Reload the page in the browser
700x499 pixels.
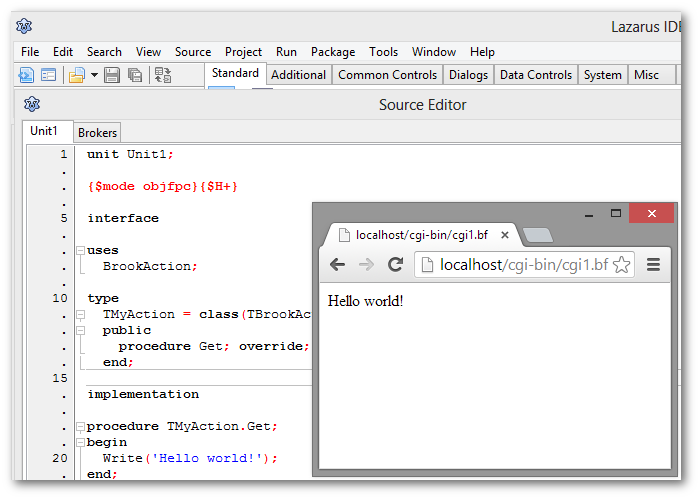(x=395, y=265)
